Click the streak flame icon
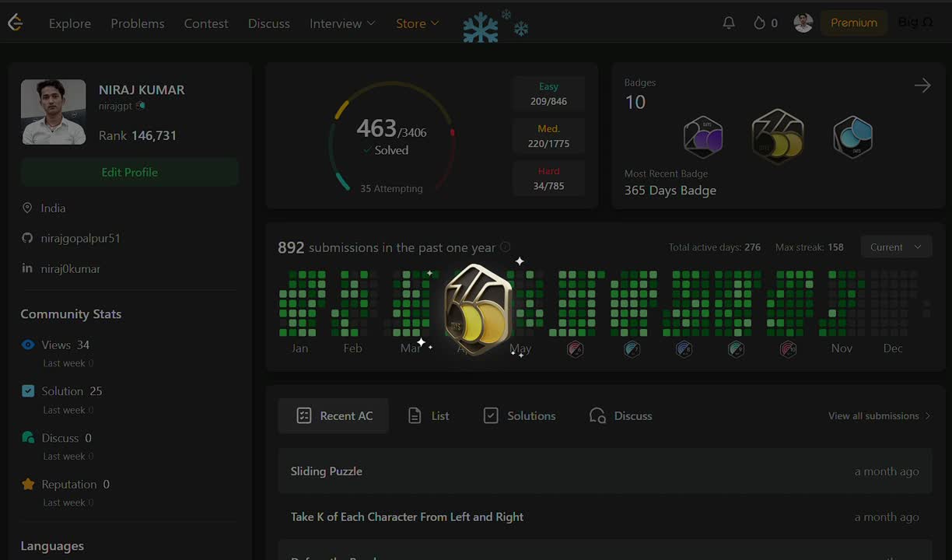952x560 pixels. (759, 23)
